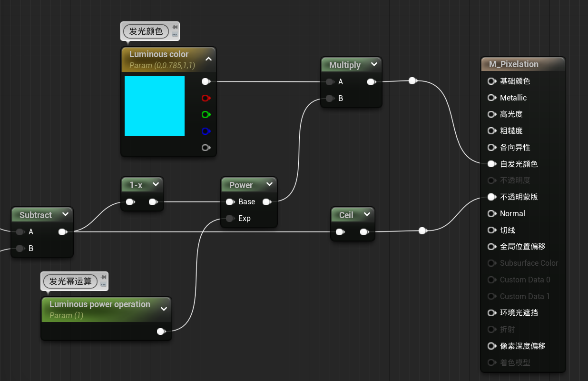This screenshot has width=588, height=381.
Task: Click disabled 折射 pin on M_Pixelation
Action: click(492, 330)
